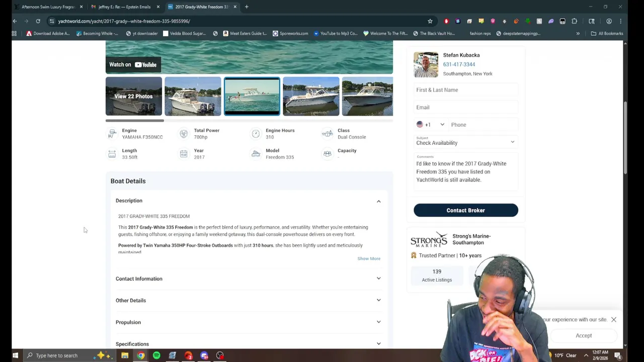644x362 pixels.
Task: Open Spotify from taskbar
Action: (x=156, y=355)
